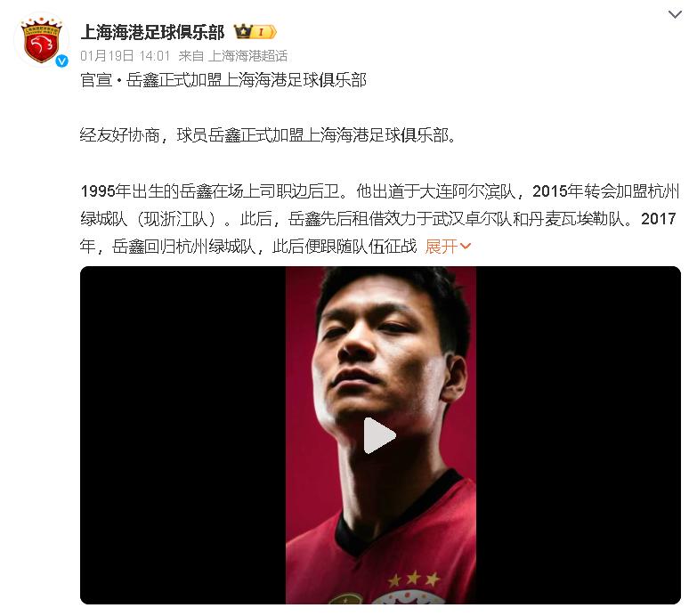The width and height of the screenshot is (697, 616).
Task: Click the black area left of the video
Action: (182, 435)
